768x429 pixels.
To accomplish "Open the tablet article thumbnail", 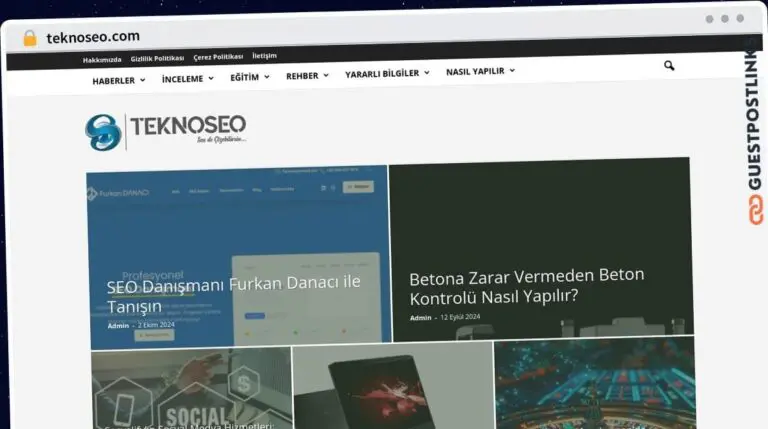I will tap(392, 385).
